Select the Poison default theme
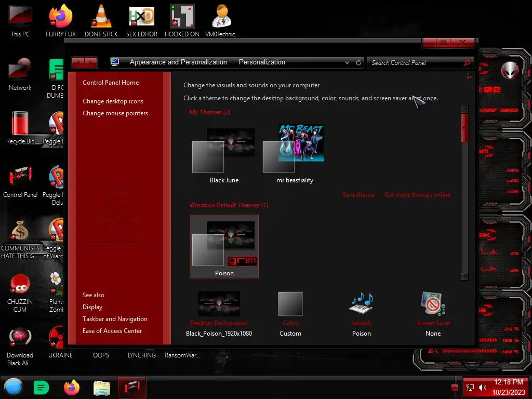Image resolution: width=532 pixels, height=399 pixels. (x=224, y=246)
